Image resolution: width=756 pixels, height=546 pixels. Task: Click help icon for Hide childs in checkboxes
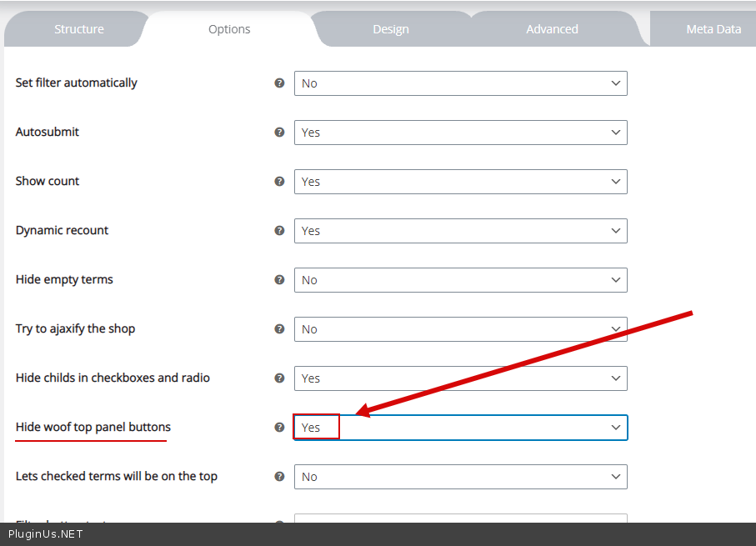point(280,378)
